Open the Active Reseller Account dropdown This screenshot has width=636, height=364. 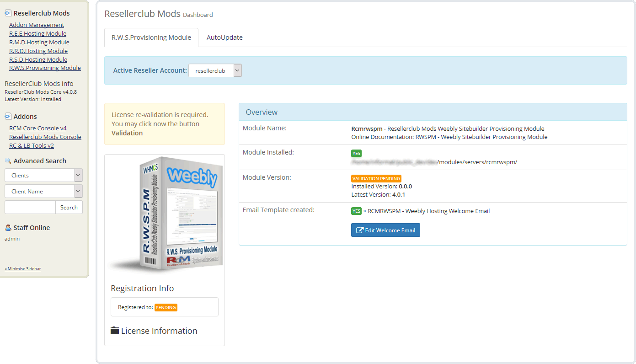pos(215,70)
